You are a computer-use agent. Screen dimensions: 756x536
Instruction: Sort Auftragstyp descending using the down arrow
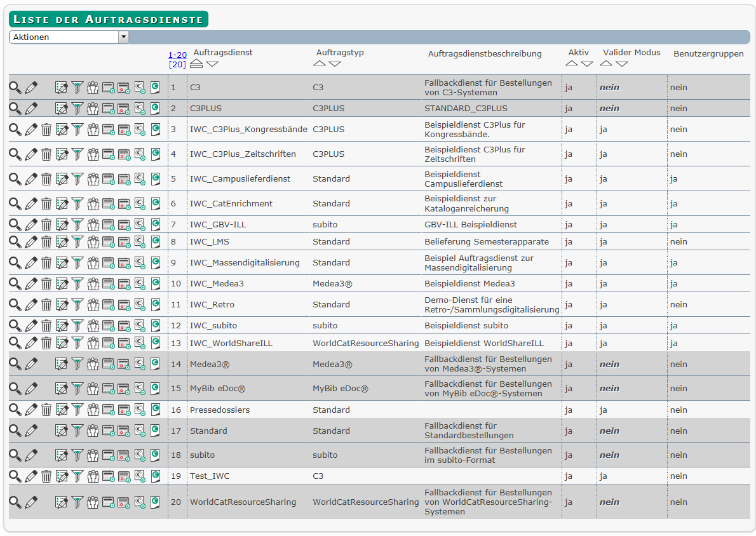pyautogui.click(x=335, y=64)
